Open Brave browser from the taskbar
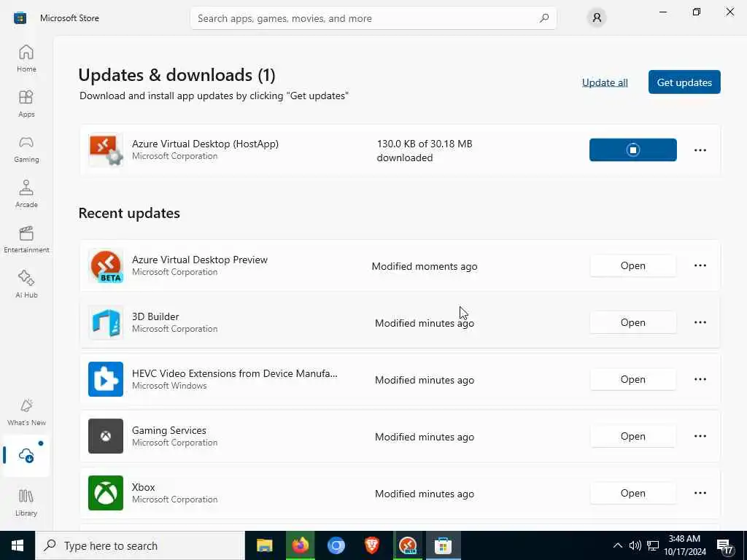The height and width of the screenshot is (560, 747). coord(371,545)
